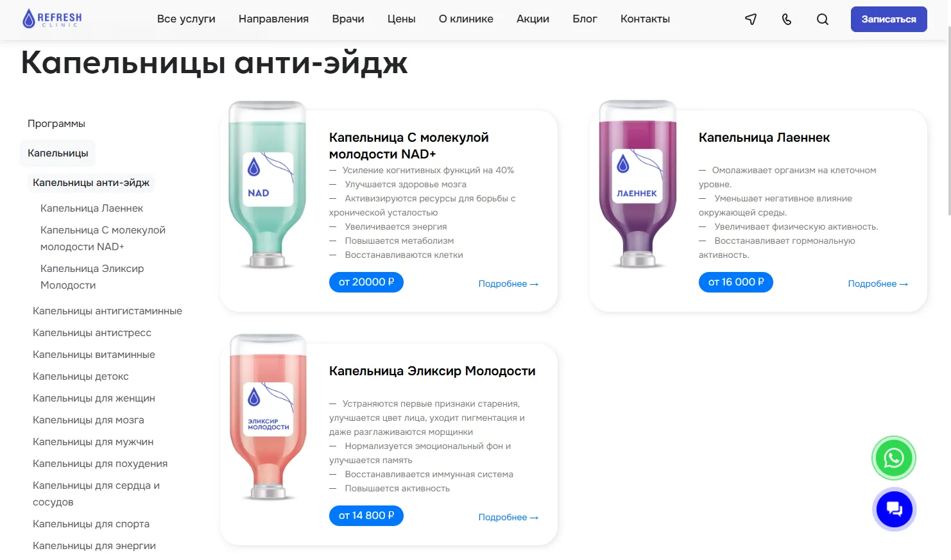
Task: Click the Refresh Clinic logo
Action: click(x=52, y=19)
